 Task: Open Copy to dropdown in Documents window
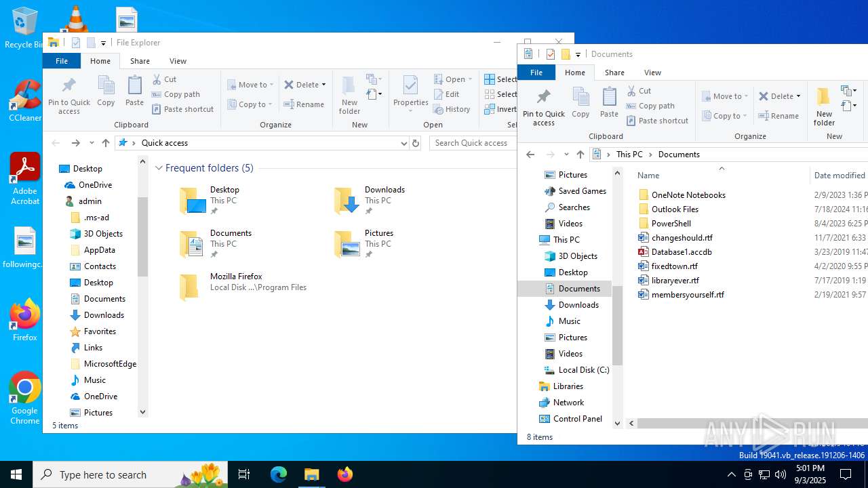tap(724, 116)
